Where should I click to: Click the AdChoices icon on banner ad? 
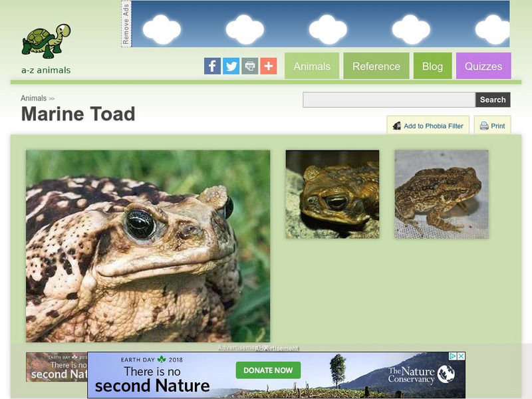point(453,356)
